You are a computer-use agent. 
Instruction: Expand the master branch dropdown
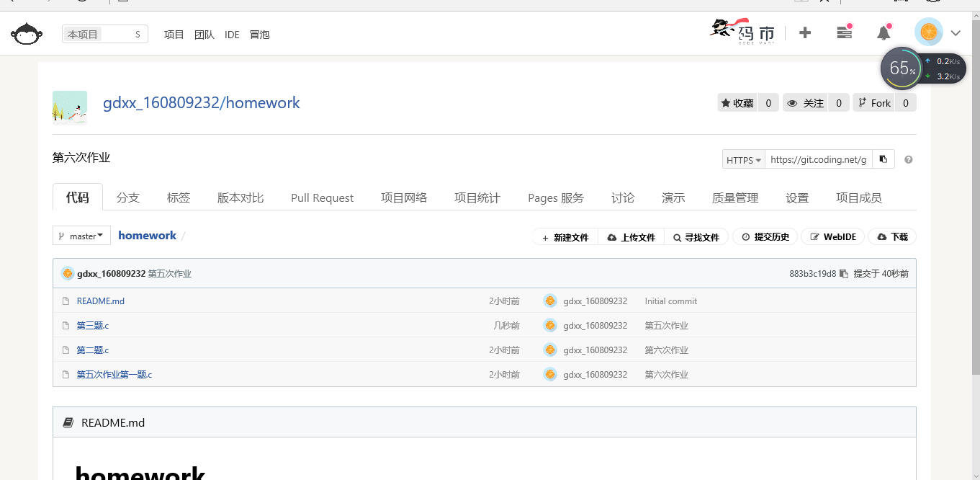pos(81,236)
